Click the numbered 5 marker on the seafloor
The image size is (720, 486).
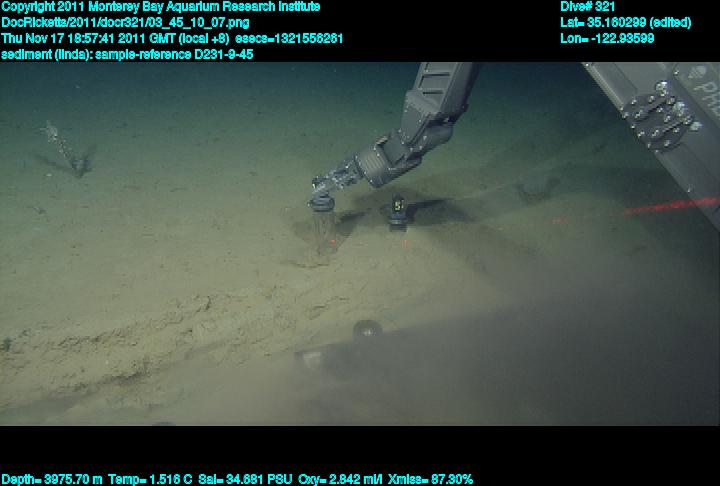(398, 211)
